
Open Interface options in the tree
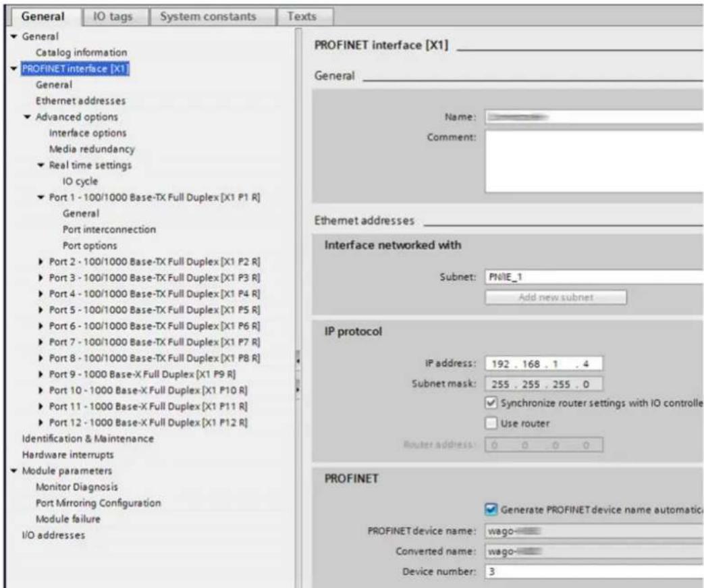coord(88,133)
